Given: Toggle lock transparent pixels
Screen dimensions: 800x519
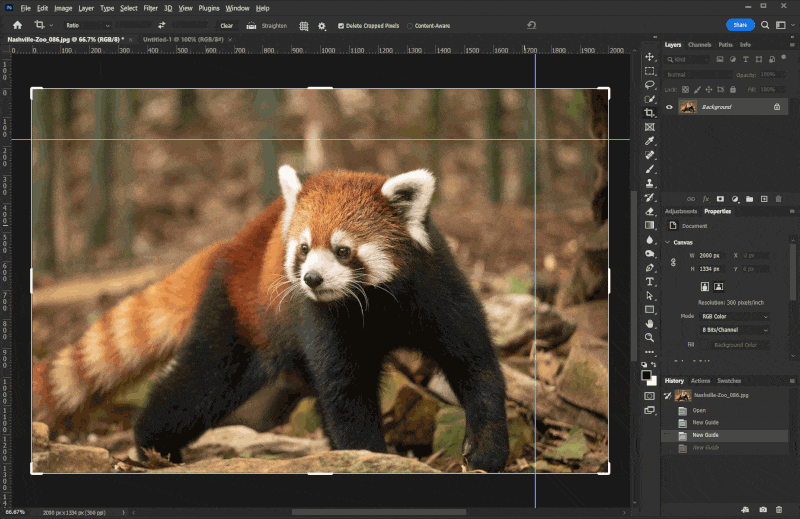Looking at the screenshot, I should coord(685,90).
